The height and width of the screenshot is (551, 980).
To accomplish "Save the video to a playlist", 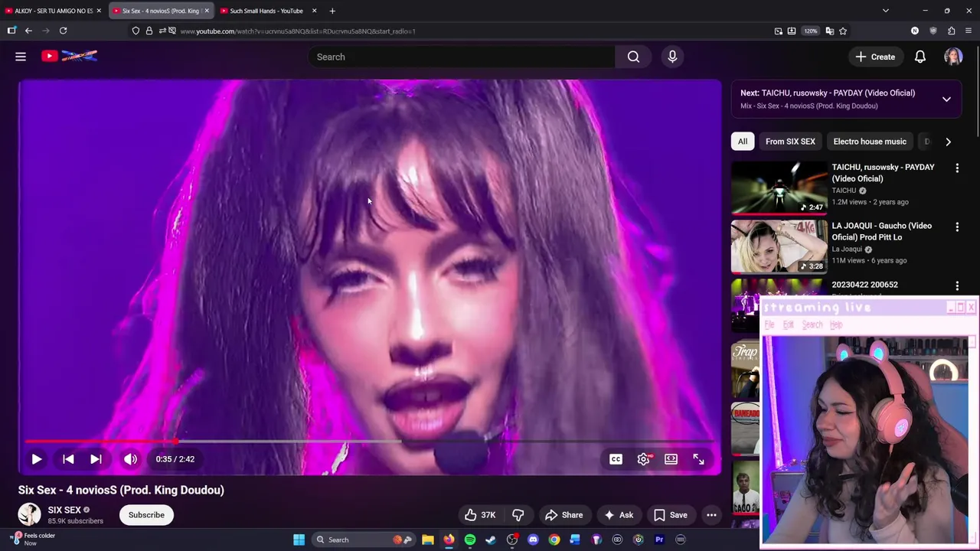I will (x=671, y=515).
